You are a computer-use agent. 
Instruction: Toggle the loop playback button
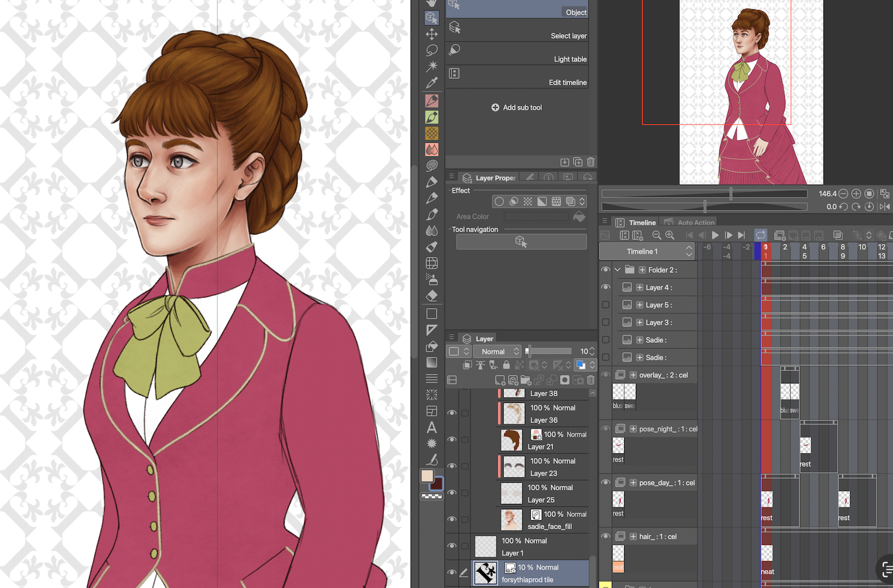pos(761,235)
